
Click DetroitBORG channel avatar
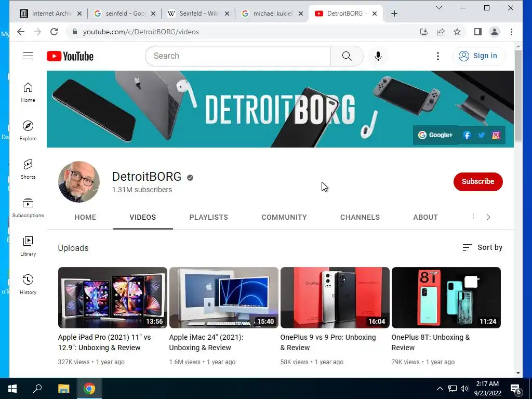pos(79,181)
